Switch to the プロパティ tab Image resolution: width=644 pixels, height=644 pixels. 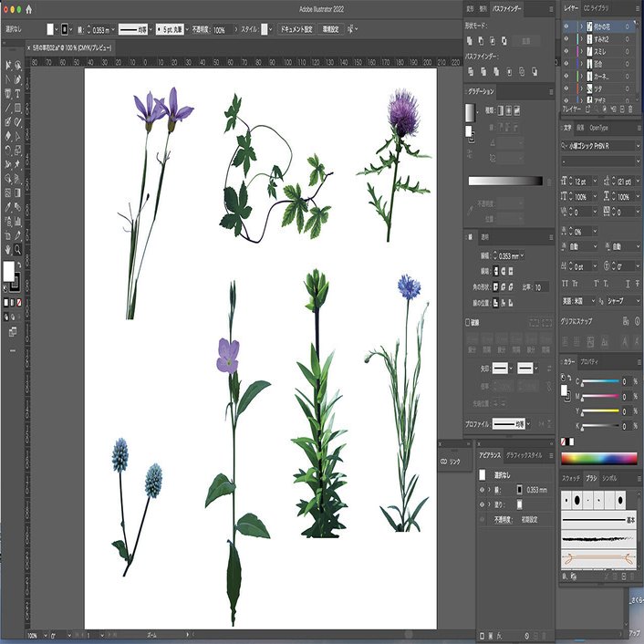pyautogui.click(x=589, y=362)
